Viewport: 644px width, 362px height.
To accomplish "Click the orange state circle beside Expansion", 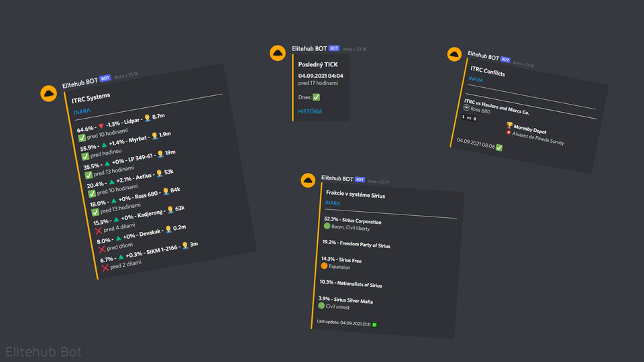I will point(324,265).
